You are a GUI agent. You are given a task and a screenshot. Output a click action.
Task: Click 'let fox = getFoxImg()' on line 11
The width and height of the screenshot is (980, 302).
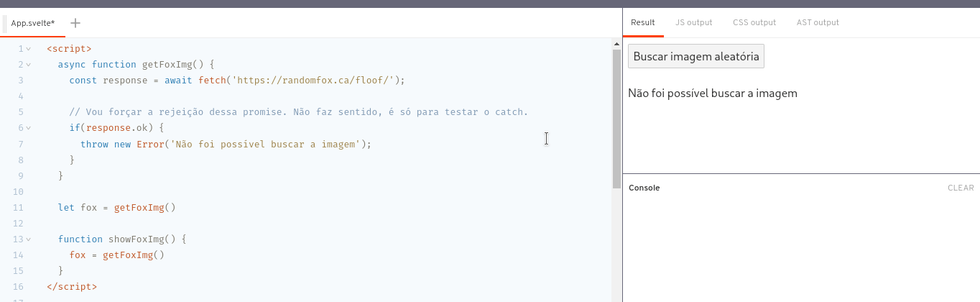pos(117,207)
